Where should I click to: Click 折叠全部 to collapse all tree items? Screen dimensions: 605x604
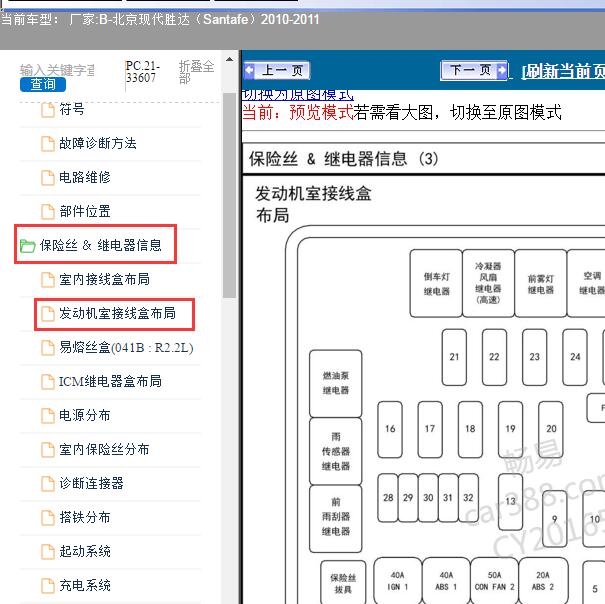(196, 72)
